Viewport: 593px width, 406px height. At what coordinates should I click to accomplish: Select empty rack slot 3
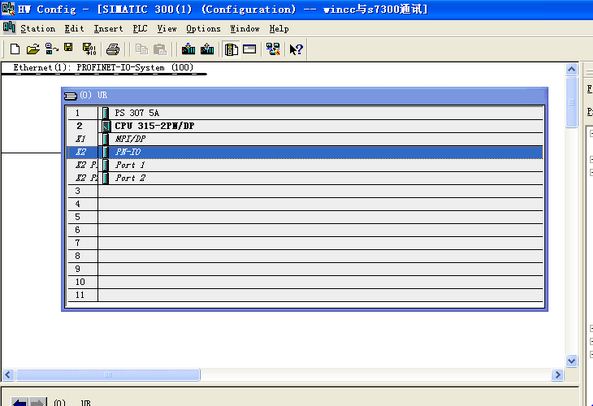click(305, 191)
